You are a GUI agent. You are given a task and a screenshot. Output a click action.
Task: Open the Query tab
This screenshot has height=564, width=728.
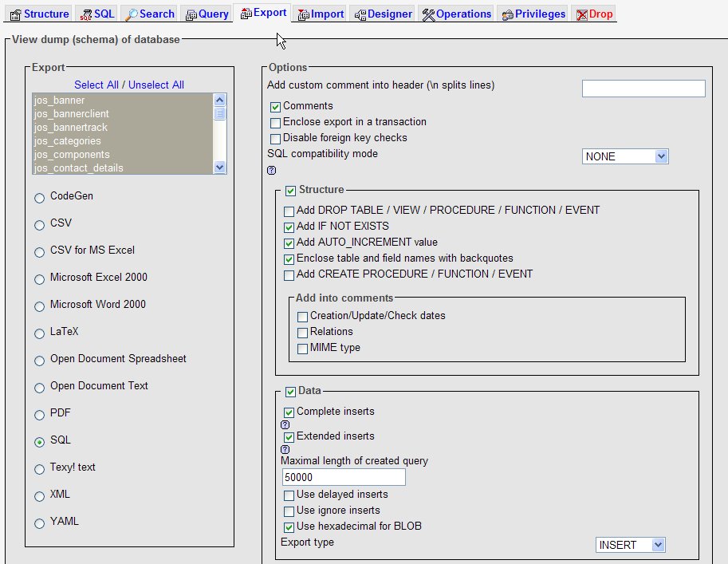[x=207, y=14]
